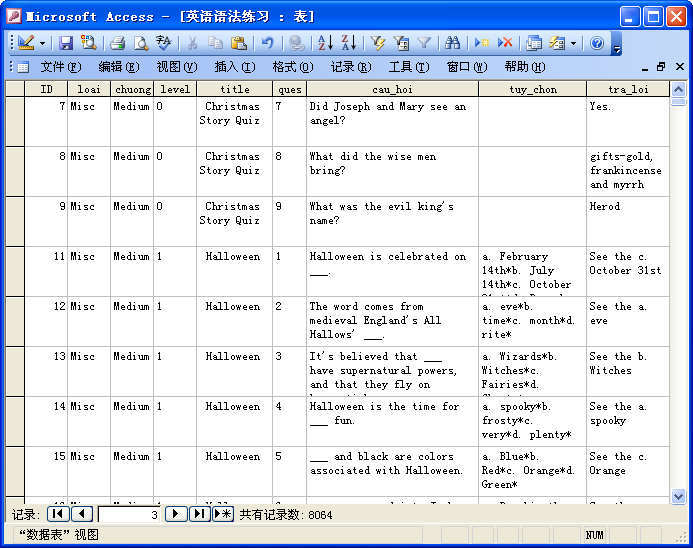Image resolution: width=693 pixels, height=548 pixels.
Task: Go to first record navigation button
Action: [x=57, y=514]
